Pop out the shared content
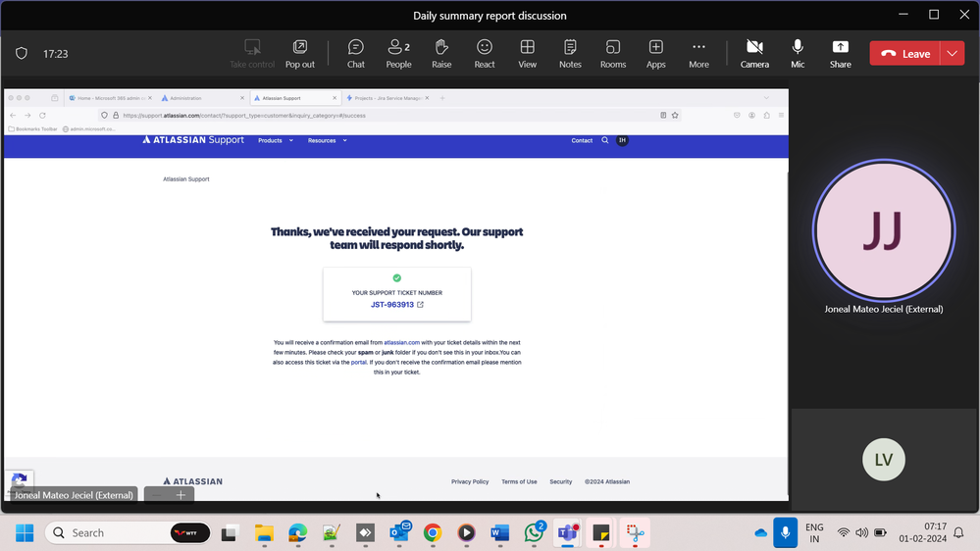The height and width of the screenshot is (551, 980). pyautogui.click(x=300, y=54)
